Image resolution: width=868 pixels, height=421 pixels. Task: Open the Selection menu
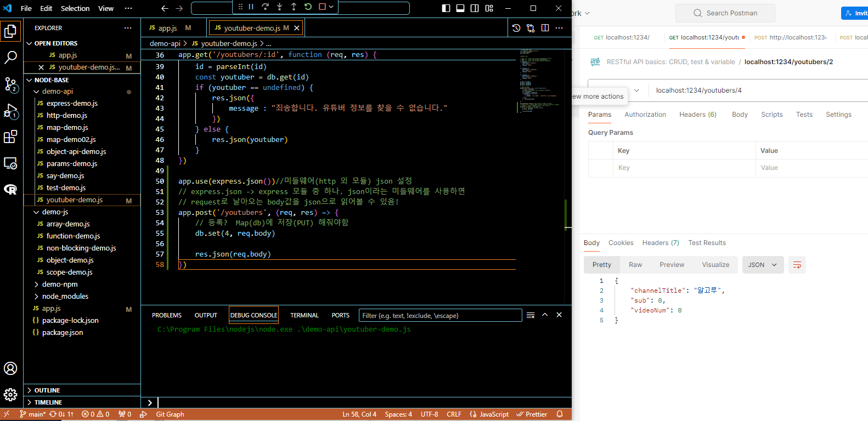coord(75,8)
